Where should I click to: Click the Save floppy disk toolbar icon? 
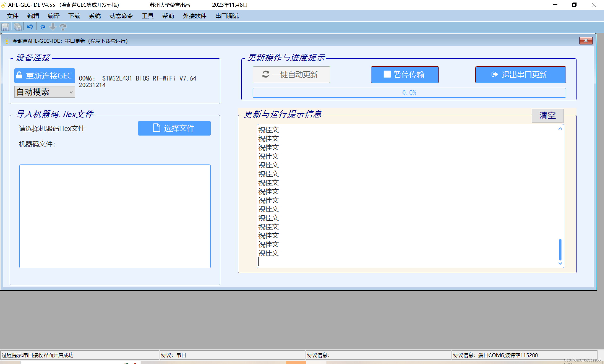[5, 27]
